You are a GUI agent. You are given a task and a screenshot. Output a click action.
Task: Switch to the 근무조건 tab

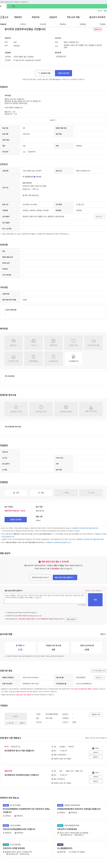pos(23,24)
